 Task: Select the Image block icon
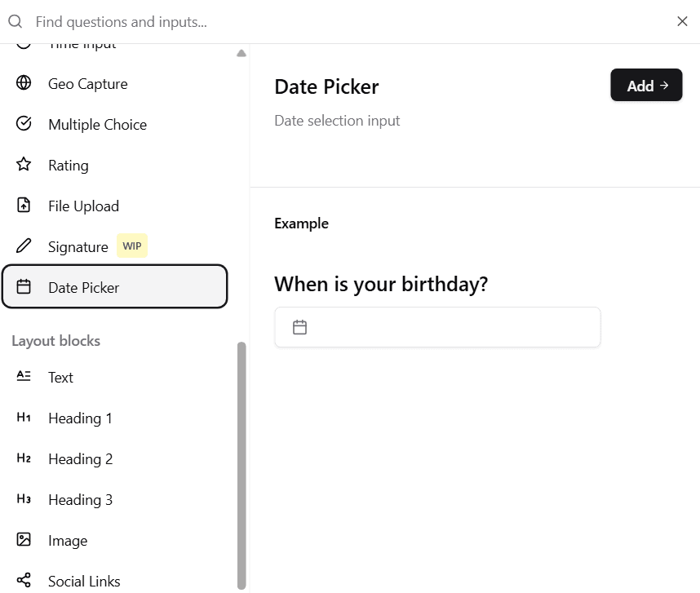point(22,539)
